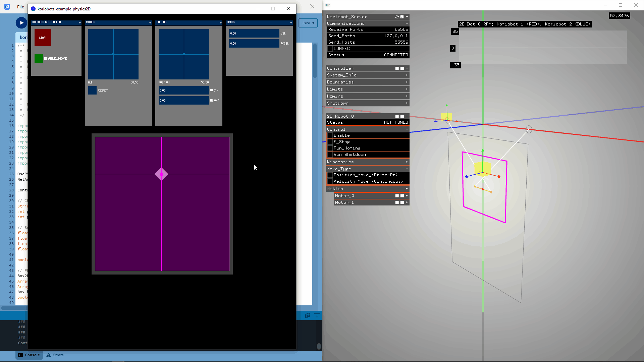Click second white square icon on Controller row
644x362 pixels.
402,68
